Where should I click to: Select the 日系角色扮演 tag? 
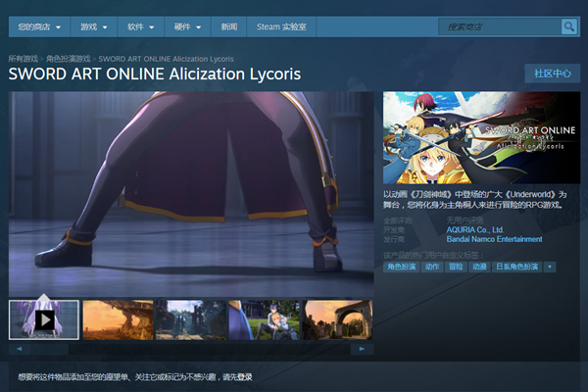point(516,267)
